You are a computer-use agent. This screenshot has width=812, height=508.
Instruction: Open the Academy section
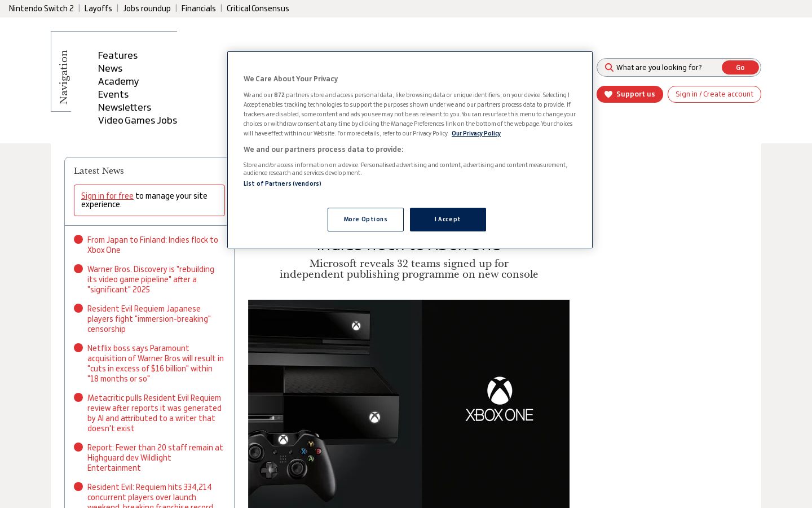tap(118, 81)
